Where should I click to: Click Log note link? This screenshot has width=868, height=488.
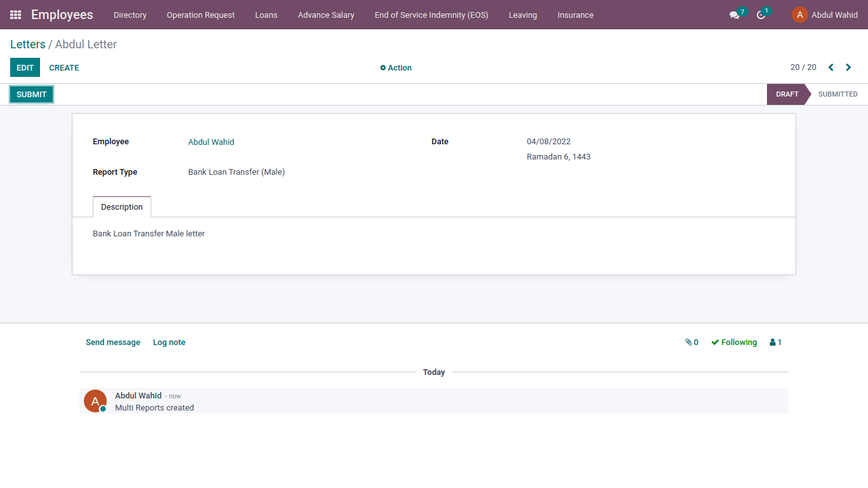169,342
